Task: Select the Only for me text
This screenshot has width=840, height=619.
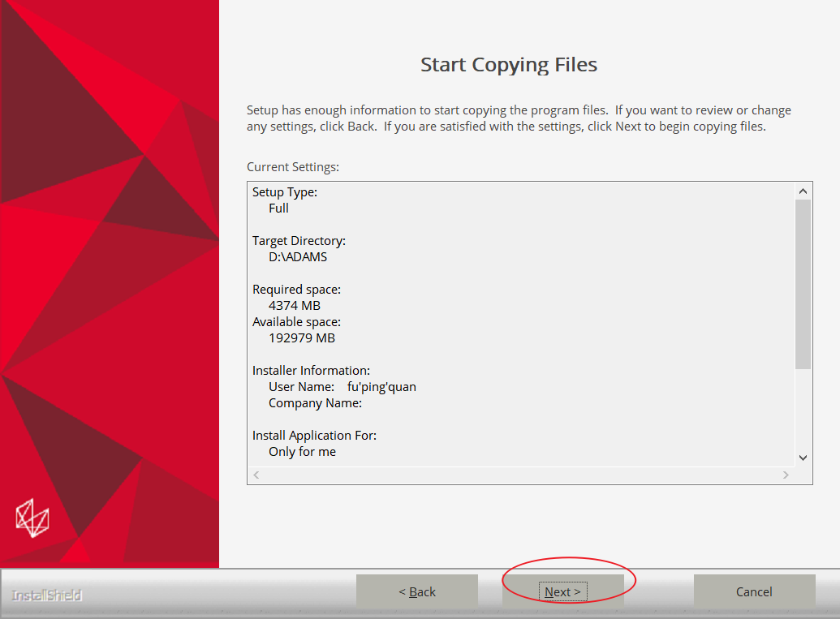Action: tap(302, 452)
